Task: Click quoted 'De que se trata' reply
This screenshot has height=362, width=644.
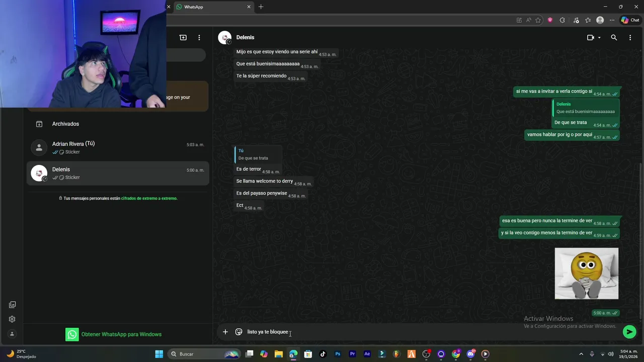Action: coord(258,154)
